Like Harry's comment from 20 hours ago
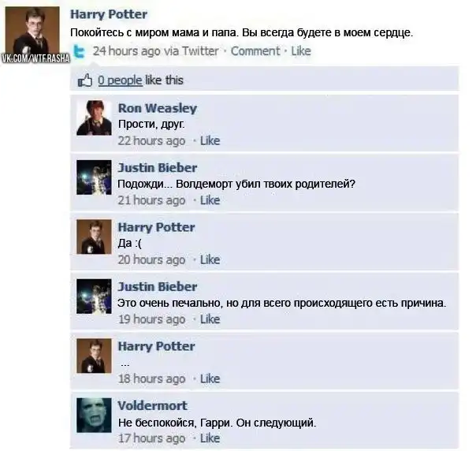 pyautogui.click(x=210, y=259)
